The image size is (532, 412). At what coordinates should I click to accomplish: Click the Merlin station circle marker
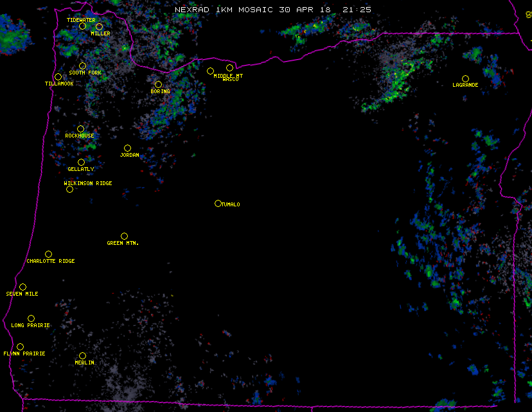point(82,356)
